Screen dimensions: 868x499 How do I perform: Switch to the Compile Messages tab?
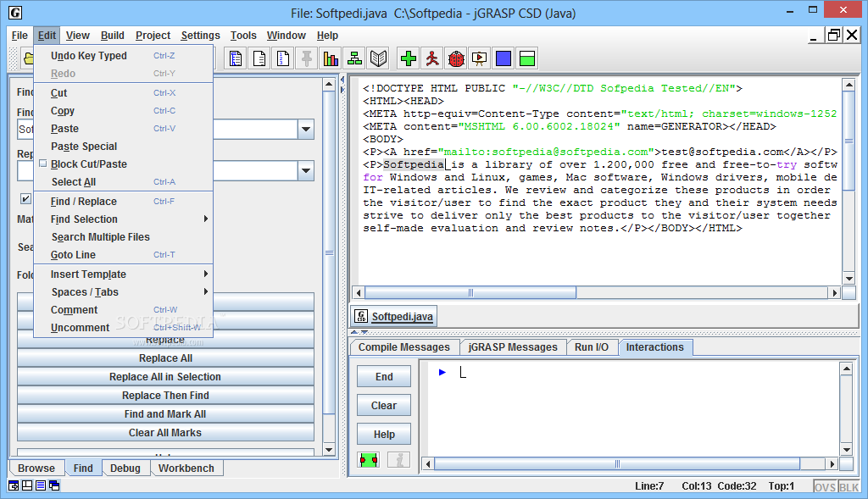pyautogui.click(x=404, y=347)
